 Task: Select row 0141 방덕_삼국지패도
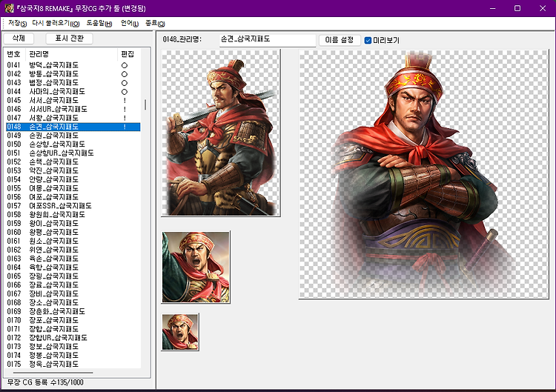[x=73, y=65]
